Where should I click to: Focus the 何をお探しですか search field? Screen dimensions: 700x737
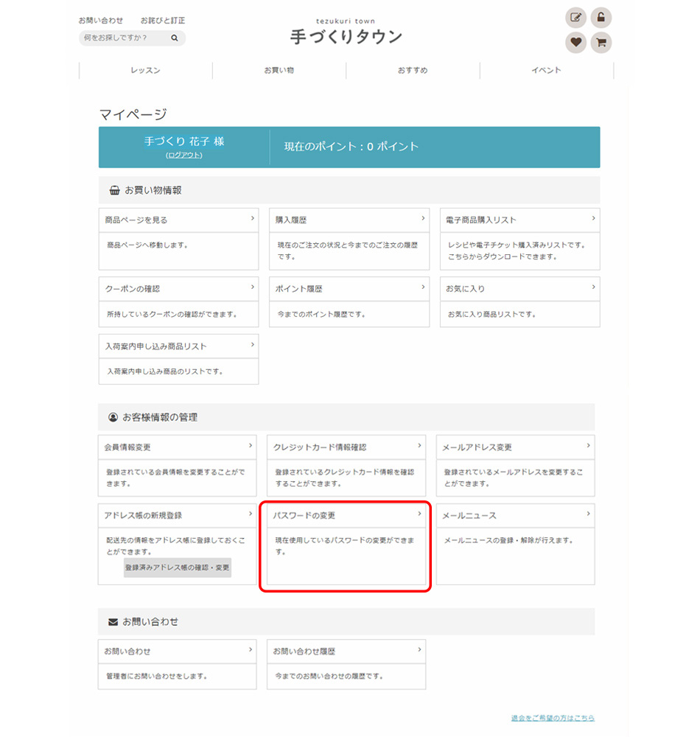(x=122, y=38)
